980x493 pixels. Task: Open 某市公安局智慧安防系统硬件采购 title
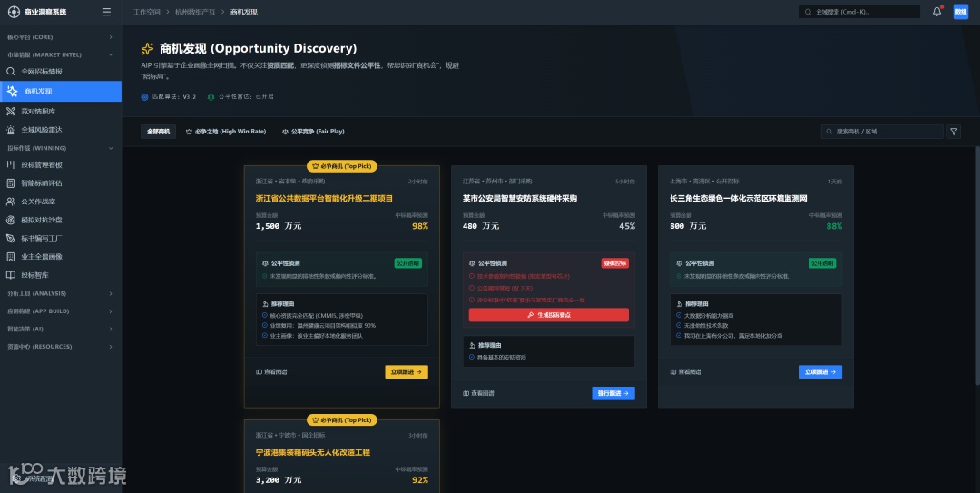coord(520,198)
